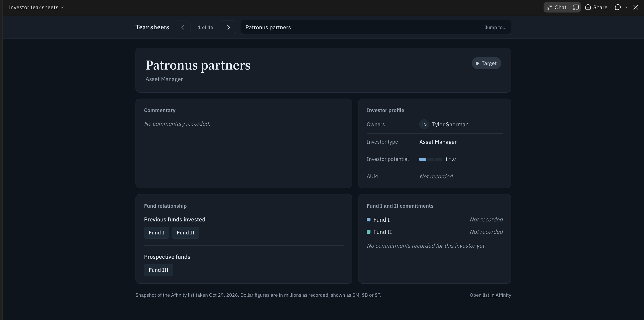
Task: Click Tyler Sherman TS avatar
Action: (424, 124)
